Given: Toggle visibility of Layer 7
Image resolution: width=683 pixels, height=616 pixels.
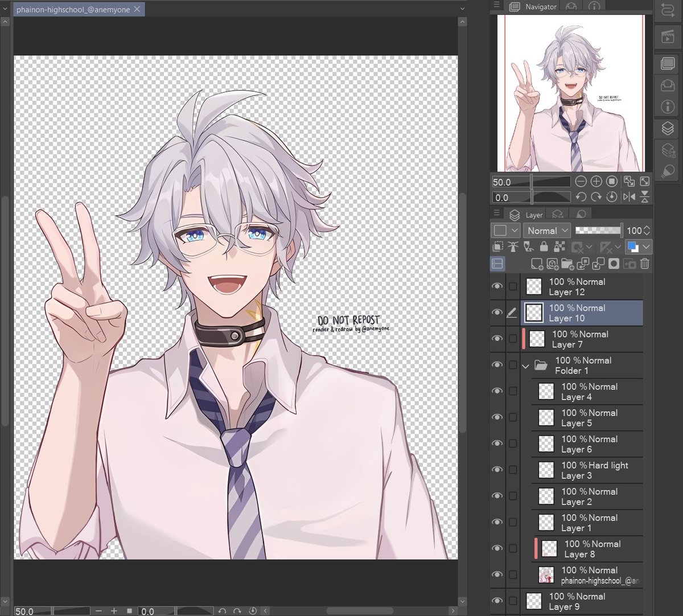Looking at the screenshot, I should coord(497,339).
